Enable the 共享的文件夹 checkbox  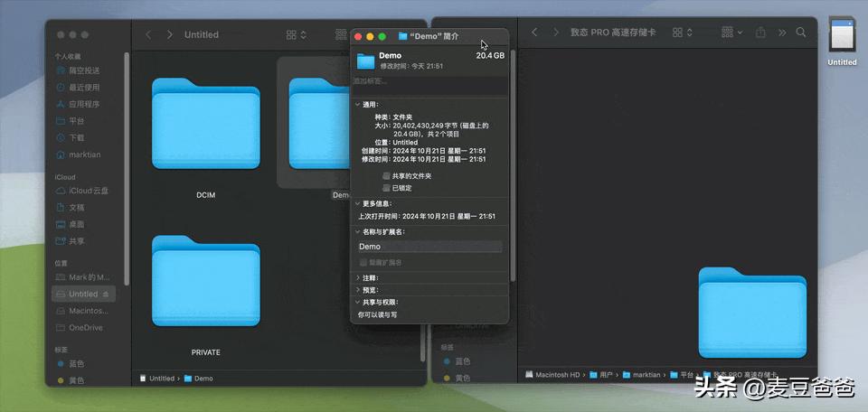point(386,176)
